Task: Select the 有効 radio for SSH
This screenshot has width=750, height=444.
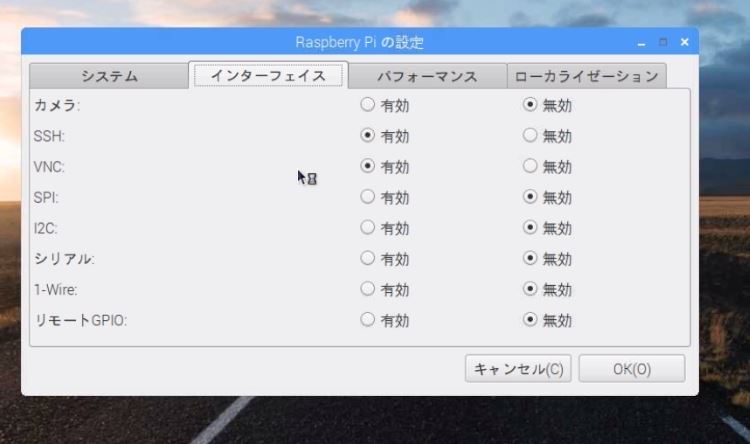Action: click(367, 135)
